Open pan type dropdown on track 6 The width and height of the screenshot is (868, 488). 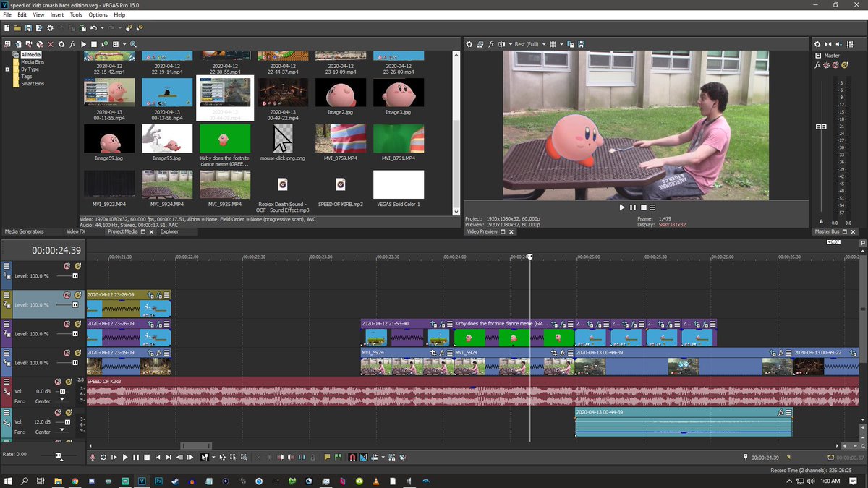click(62, 429)
